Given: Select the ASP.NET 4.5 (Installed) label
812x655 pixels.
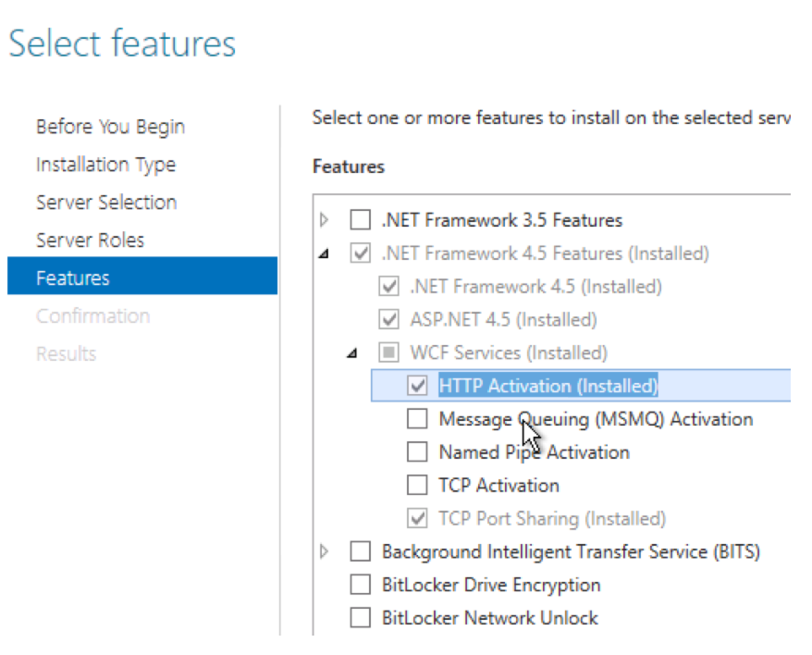Looking at the screenshot, I should [x=503, y=320].
